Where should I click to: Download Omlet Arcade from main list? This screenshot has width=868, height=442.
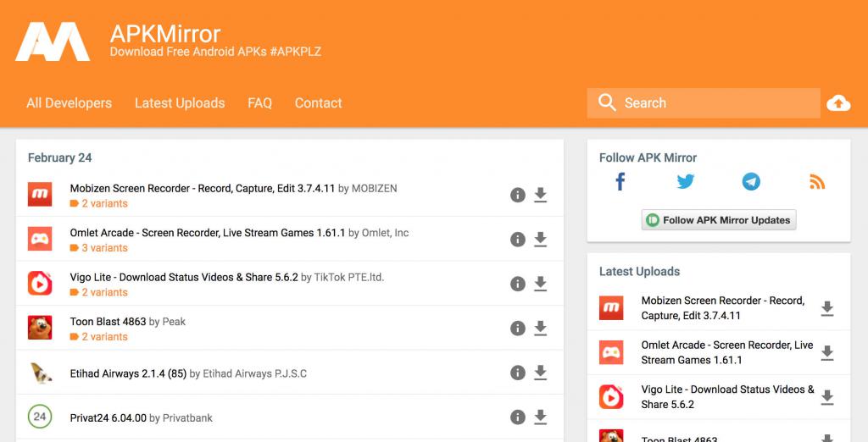pos(540,240)
